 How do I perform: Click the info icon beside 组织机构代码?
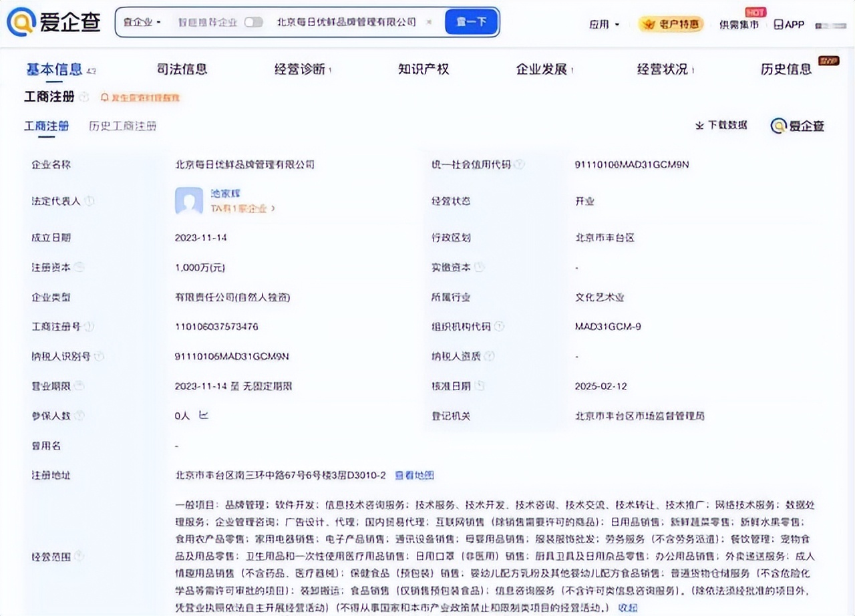pos(499,327)
